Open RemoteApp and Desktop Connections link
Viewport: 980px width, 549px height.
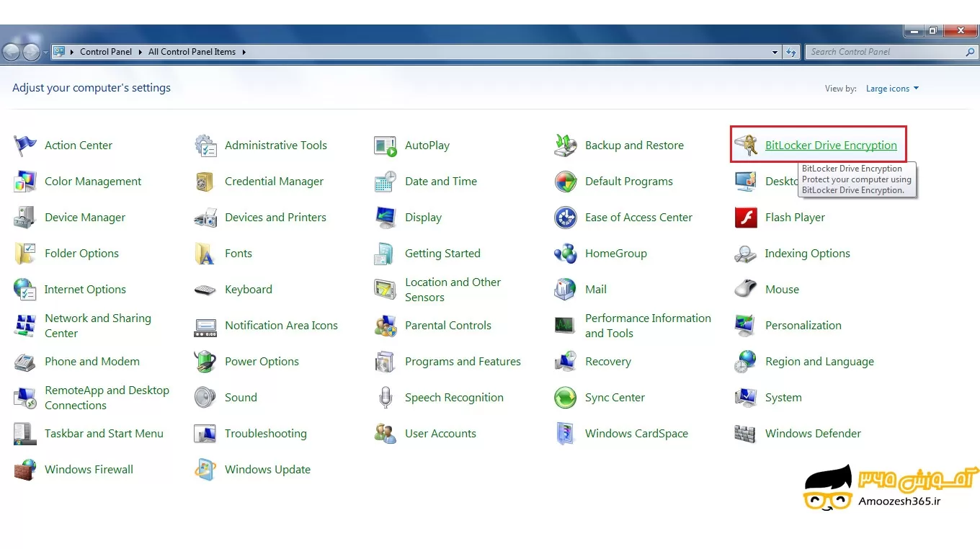(107, 398)
